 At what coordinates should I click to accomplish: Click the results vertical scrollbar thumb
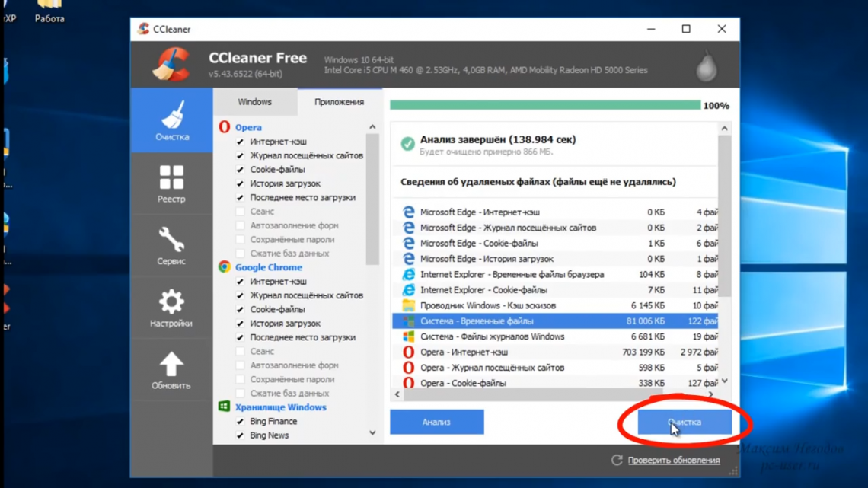tap(725, 215)
